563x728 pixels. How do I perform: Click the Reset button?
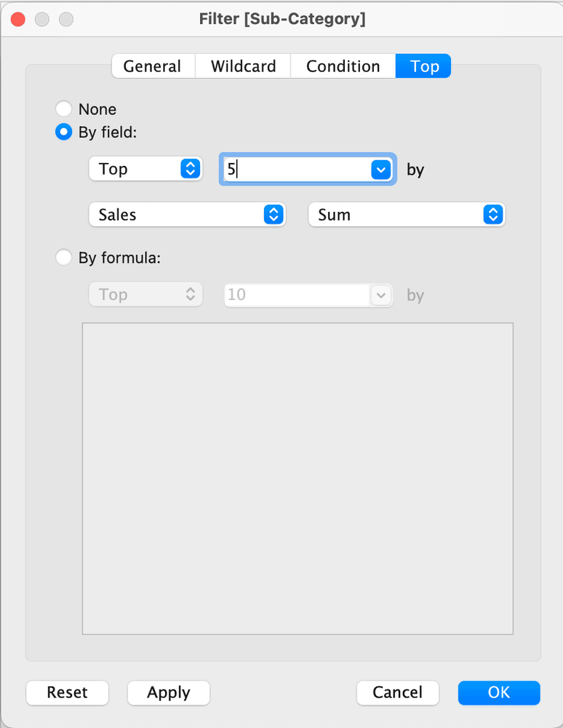pyautogui.click(x=67, y=692)
